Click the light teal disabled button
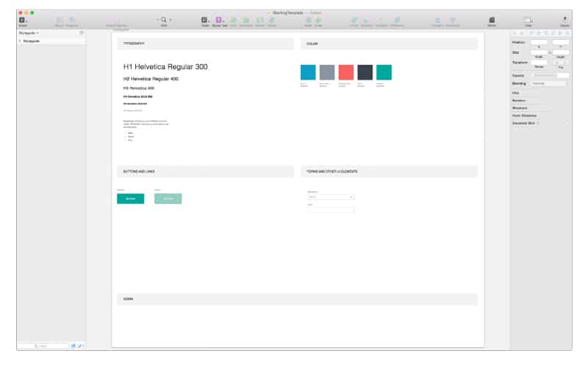The height and width of the screenshot is (373, 588). [x=168, y=199]
